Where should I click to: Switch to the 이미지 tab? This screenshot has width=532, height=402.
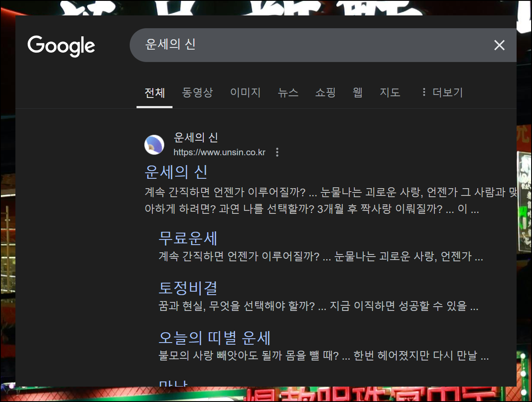coord(245,92)
